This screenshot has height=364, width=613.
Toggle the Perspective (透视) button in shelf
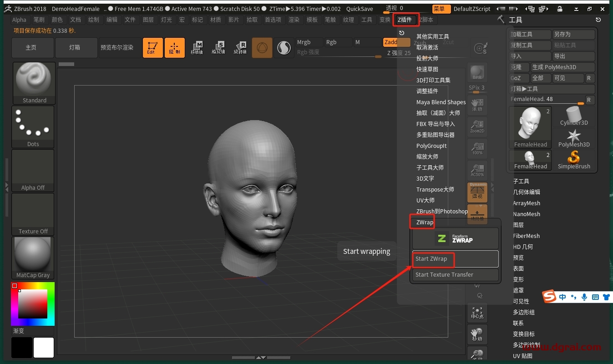tap(477, 192)
